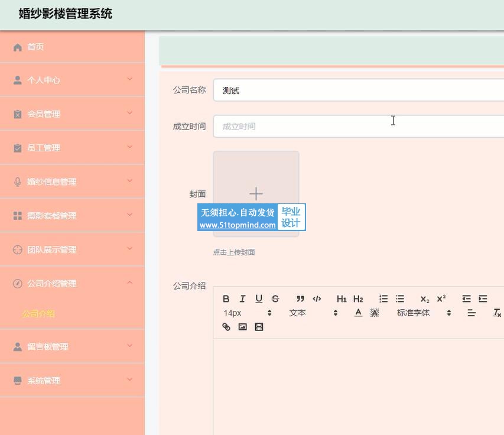Screen dimensions: 504x435
Task: Toggle underline formatting
Action: 259,299
